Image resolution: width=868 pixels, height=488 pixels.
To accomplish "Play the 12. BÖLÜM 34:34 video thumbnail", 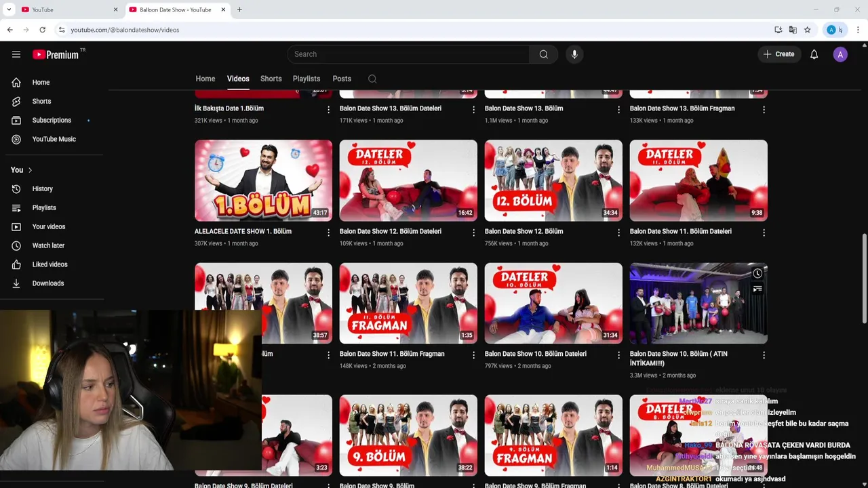I will [x=553, y=180].
